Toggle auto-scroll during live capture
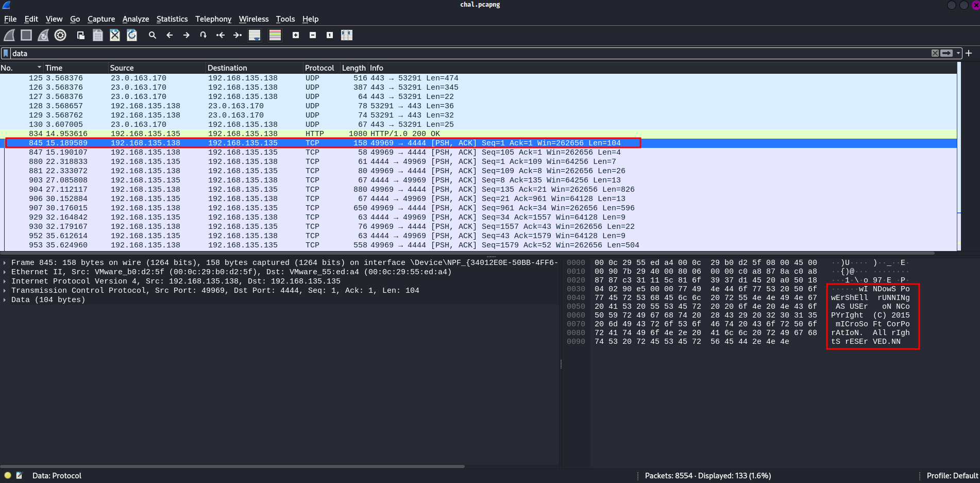 (255, 35)
